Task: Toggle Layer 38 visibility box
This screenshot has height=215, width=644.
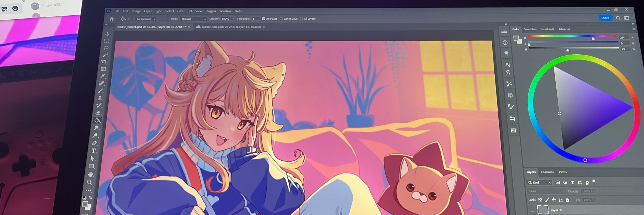Action: (532, 210)
